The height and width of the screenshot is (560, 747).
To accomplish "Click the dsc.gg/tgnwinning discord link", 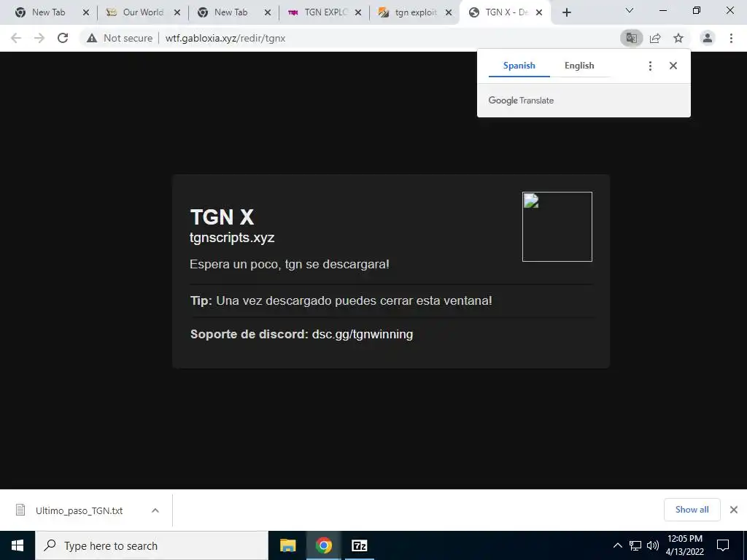I will tap(362, 334).
